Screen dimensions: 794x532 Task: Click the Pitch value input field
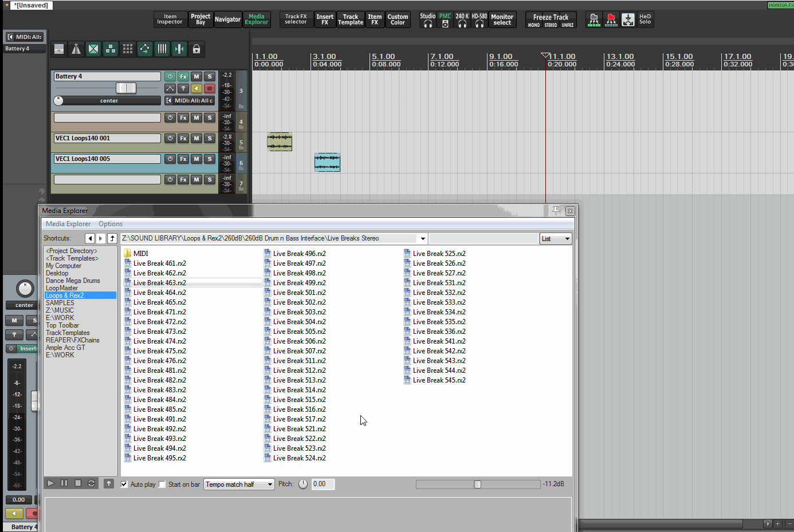(323, 484)
